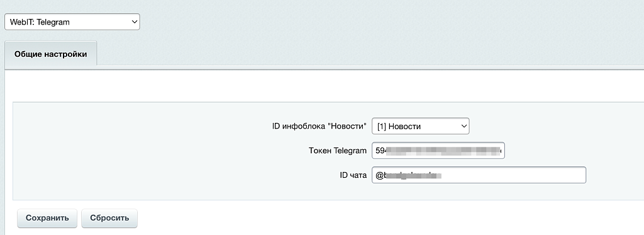Switch to the Общие настройки tab
644x235 pixels.
[x=50, y=54]
